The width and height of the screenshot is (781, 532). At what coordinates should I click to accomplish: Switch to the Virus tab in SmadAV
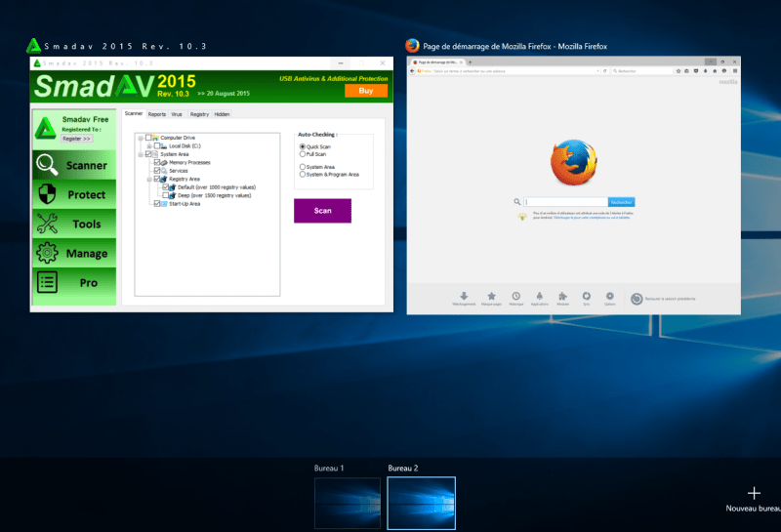(177, 114)
